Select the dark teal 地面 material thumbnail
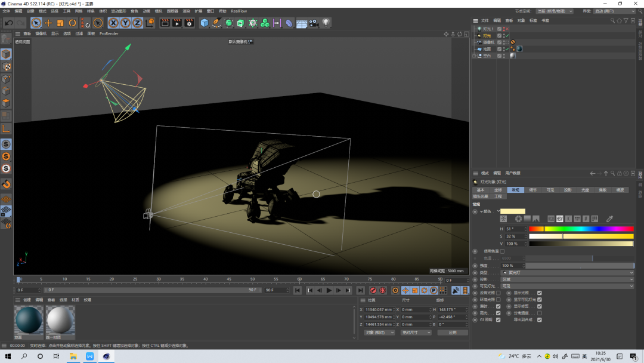This screenshot has height=363, width=644. 29,321
